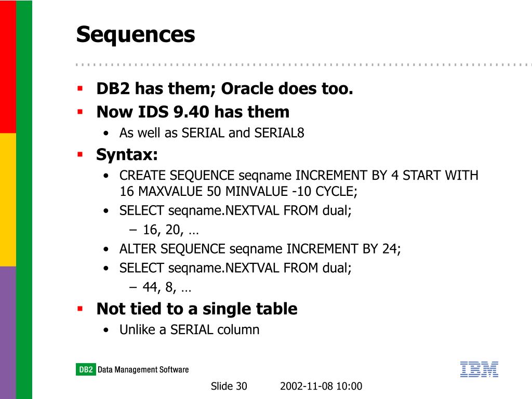Click red bullet next to DB2 has them
Viewport: 532px width, 399px height.
pyautogui.click(x=80, y=89)
